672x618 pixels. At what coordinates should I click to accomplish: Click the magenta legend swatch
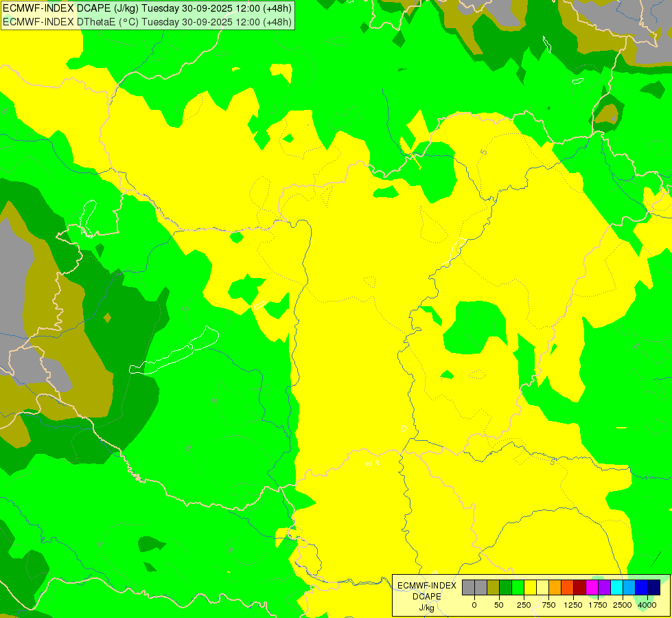pos(592,587)
